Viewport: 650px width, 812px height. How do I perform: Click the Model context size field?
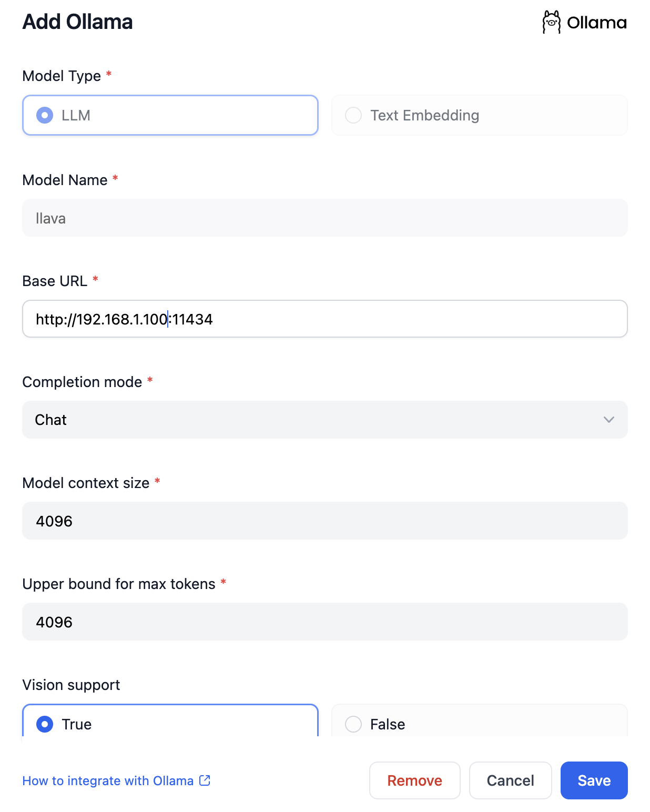(x=325, y=521)
